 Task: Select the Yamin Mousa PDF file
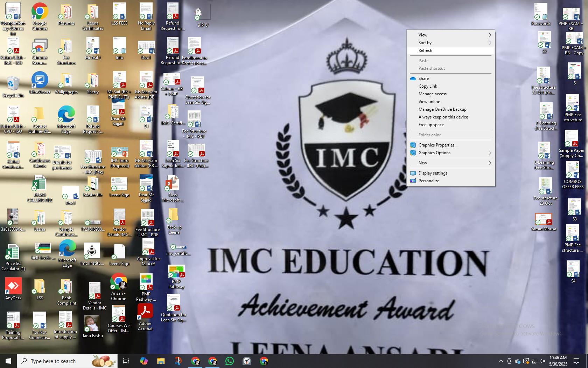point(543,222)
